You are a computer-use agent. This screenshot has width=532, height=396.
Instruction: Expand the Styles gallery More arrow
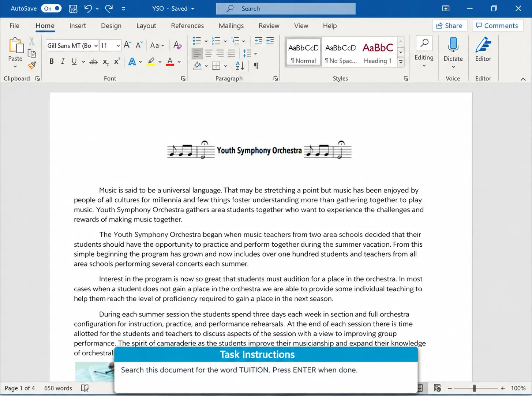[x=401, y=62]
